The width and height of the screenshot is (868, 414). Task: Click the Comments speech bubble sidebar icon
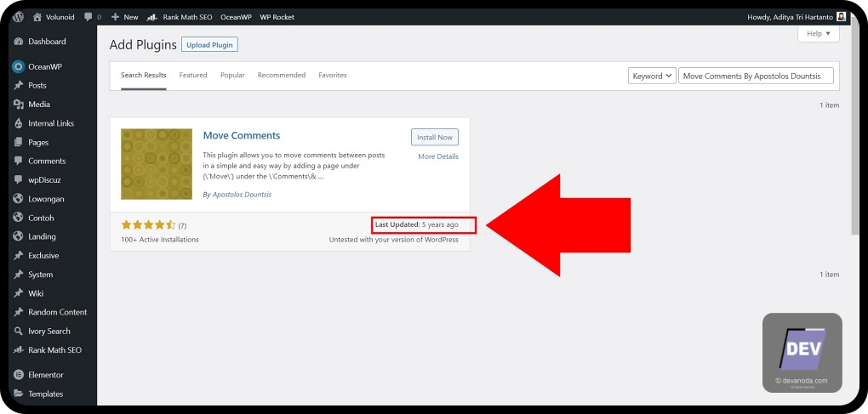[19, 161]
